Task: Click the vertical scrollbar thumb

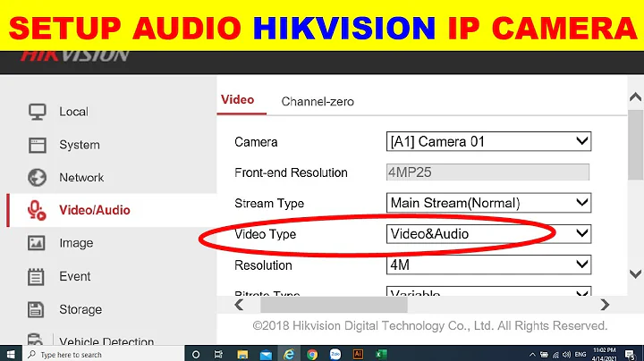Action: click(x=635, y=145)
